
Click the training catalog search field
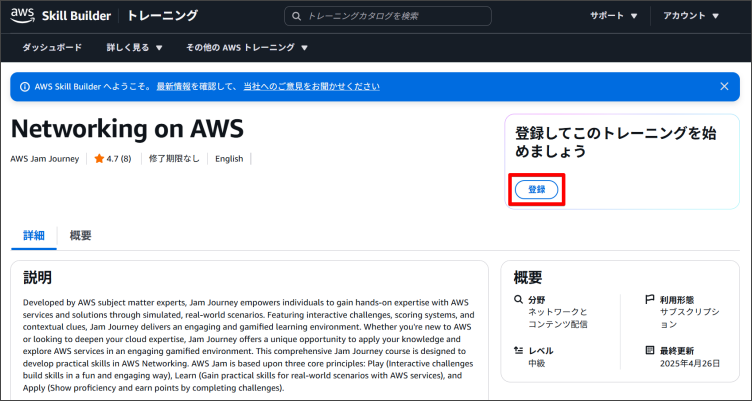tap(395, 16)
